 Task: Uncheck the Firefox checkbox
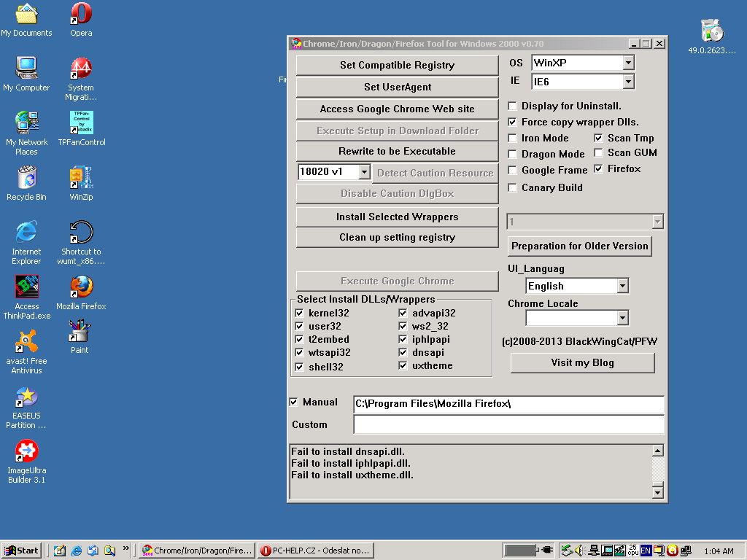pyautogui.click(x=599, y=168)
